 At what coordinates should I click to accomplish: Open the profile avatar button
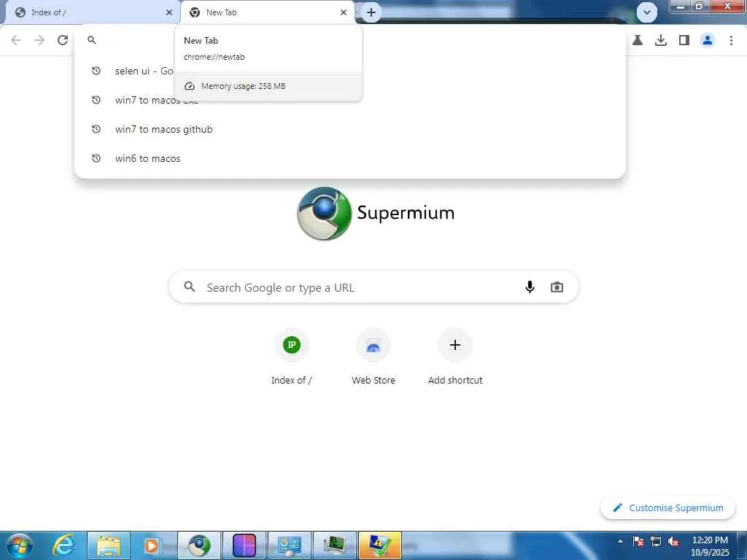pos(708,40)
